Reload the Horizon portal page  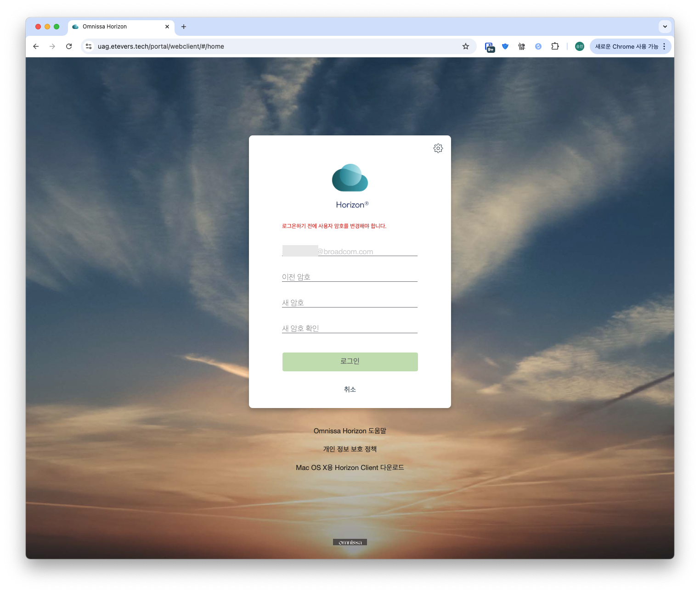click(x=69, y=46)
